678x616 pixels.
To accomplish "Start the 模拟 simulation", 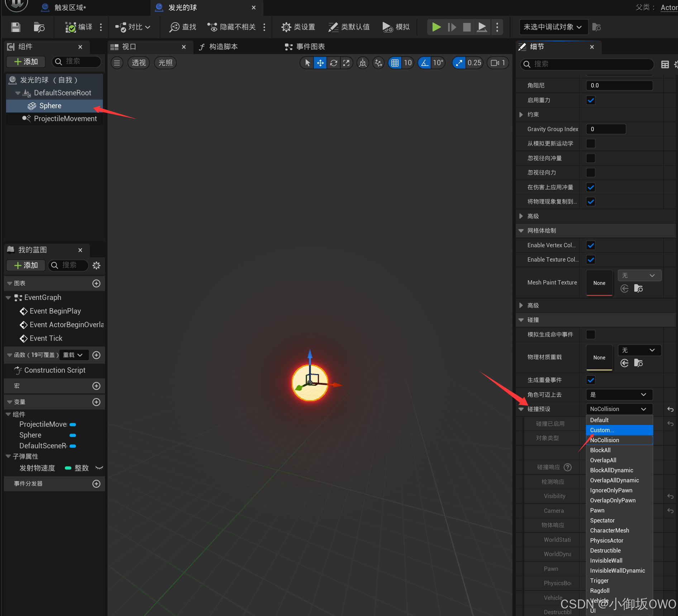I will tap(396, 27).
